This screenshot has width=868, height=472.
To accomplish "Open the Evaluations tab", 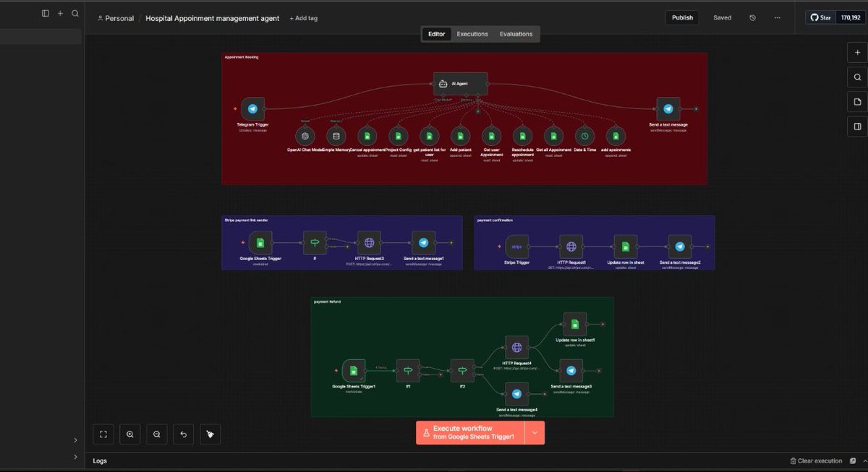I will [x=516, y=34].
